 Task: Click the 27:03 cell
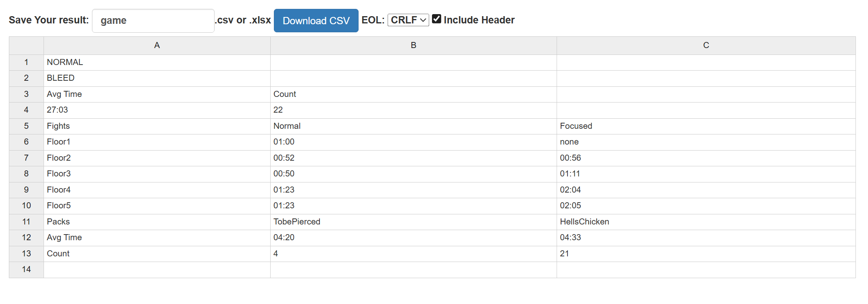click(x=157, y=110)
